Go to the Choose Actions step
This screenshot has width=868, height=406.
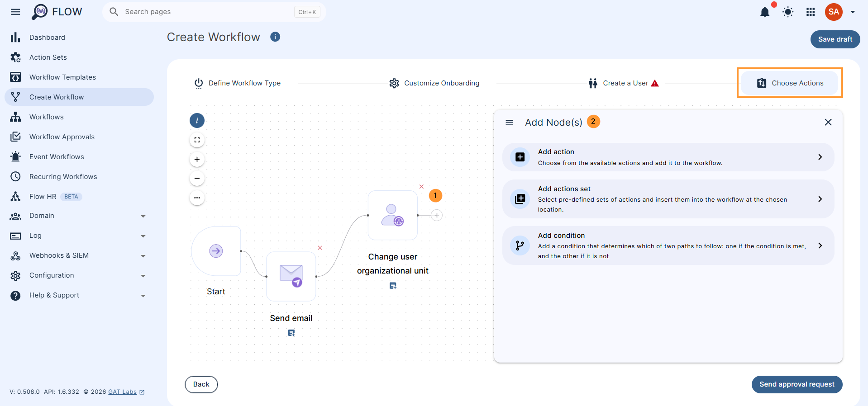coord(790,83)
